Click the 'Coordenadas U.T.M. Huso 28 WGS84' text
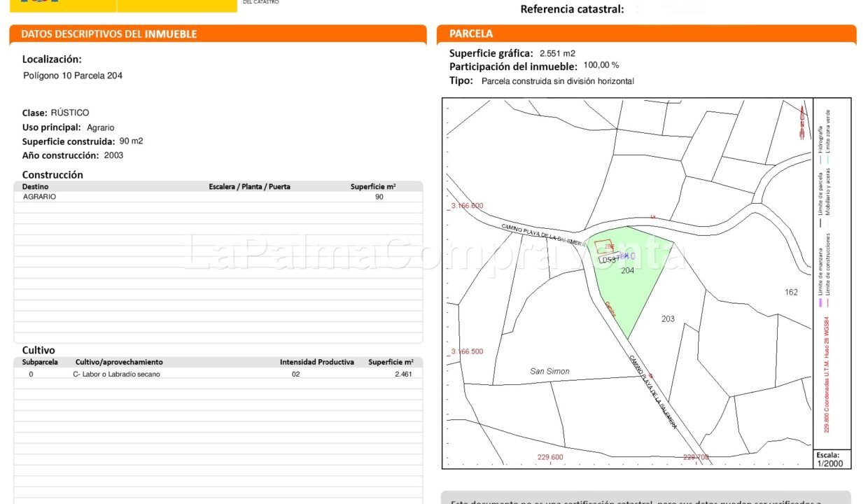Screen dimensions: 868x504 tap(828, 364)
